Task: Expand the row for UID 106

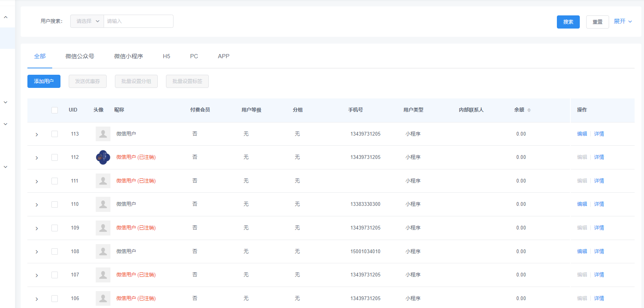Action: point(37,299)
